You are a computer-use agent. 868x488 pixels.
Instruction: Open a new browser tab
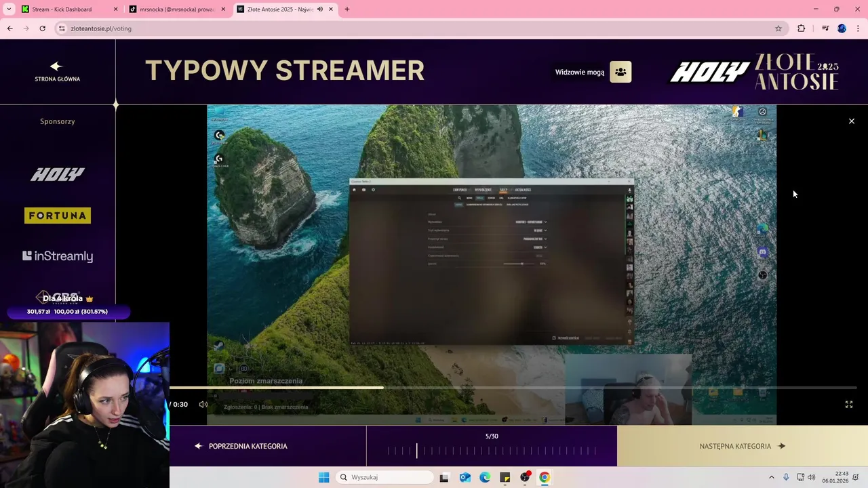coord(347,9)
